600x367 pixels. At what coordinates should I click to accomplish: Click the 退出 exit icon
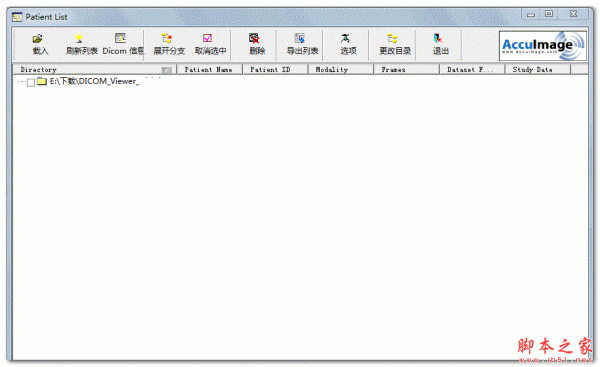(x=438, y=39)
